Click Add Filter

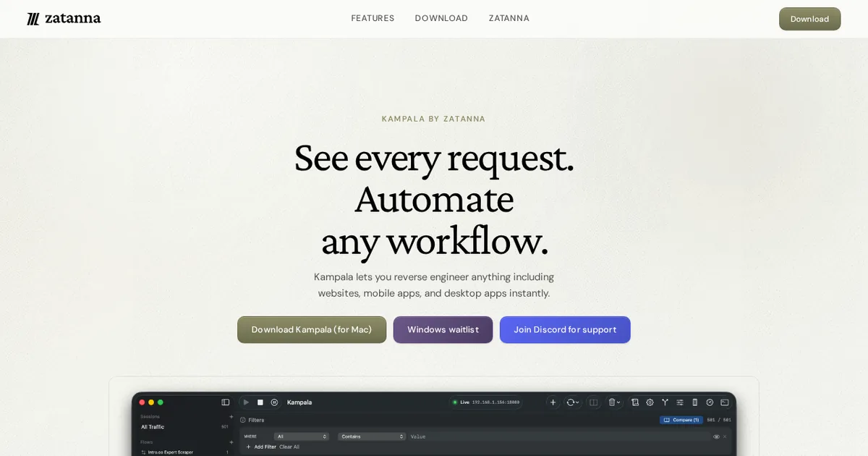point(261,447)
